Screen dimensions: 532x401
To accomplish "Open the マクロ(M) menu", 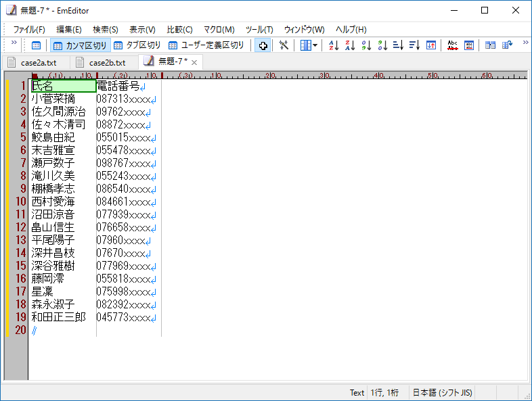I will (x=219, y=30).
